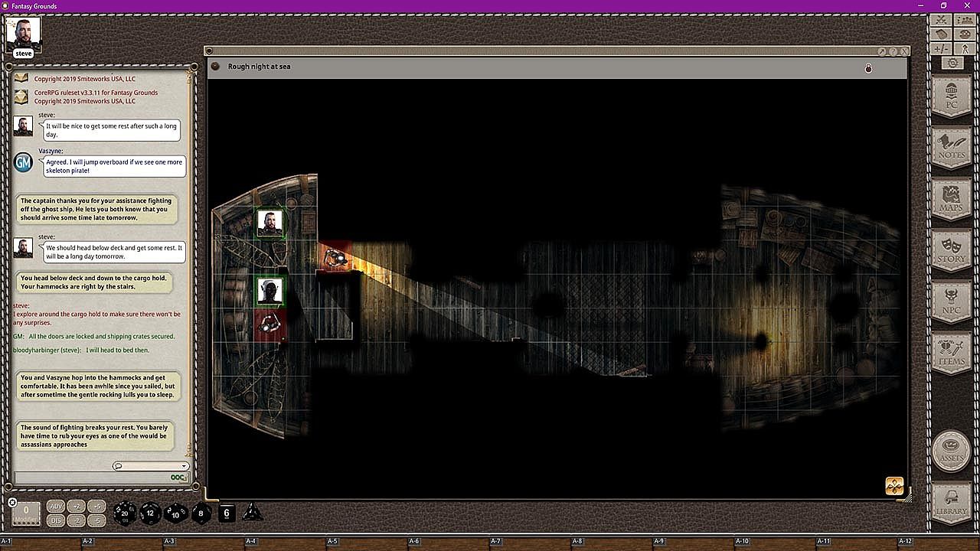The width and height of the screenshot is (980, 551).
Task: Click 'All the doors are locked' GM message
Action: click(101, 336)
